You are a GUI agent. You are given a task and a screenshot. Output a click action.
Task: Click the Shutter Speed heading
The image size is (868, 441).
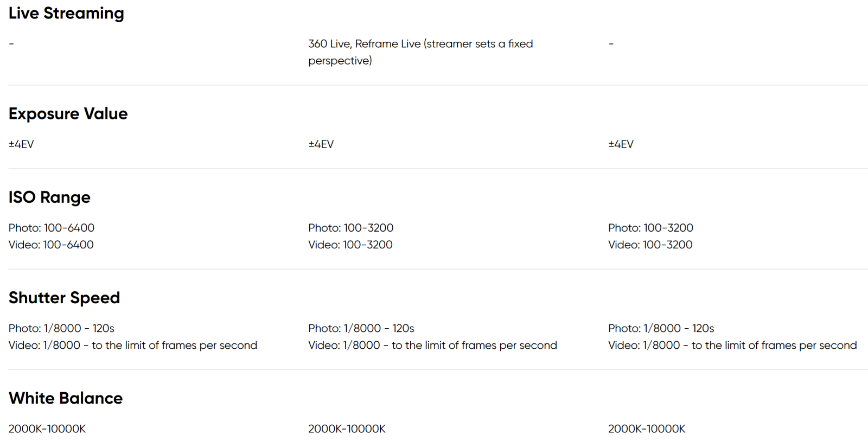[64, 297]
